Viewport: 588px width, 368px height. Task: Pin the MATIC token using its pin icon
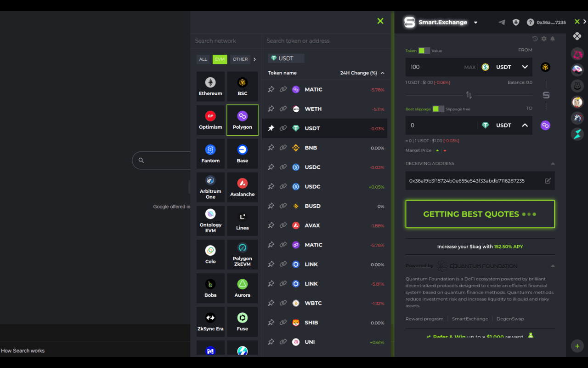click(271, 89)
